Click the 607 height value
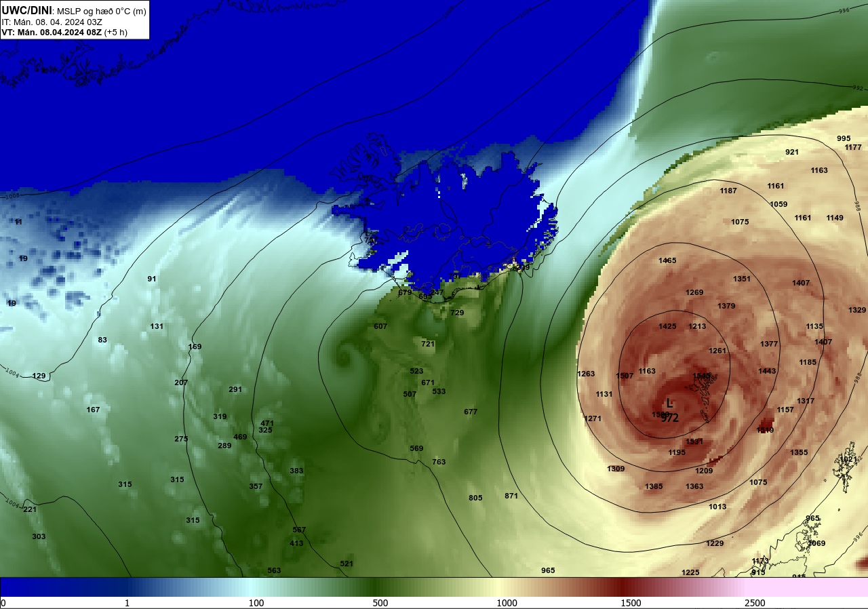868x609 pixels. pos(380,326)
